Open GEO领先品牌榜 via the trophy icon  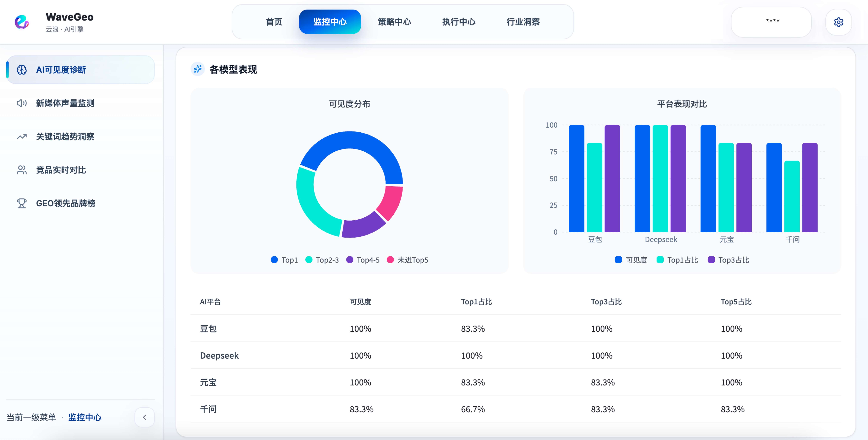click(x=21, y=203)
